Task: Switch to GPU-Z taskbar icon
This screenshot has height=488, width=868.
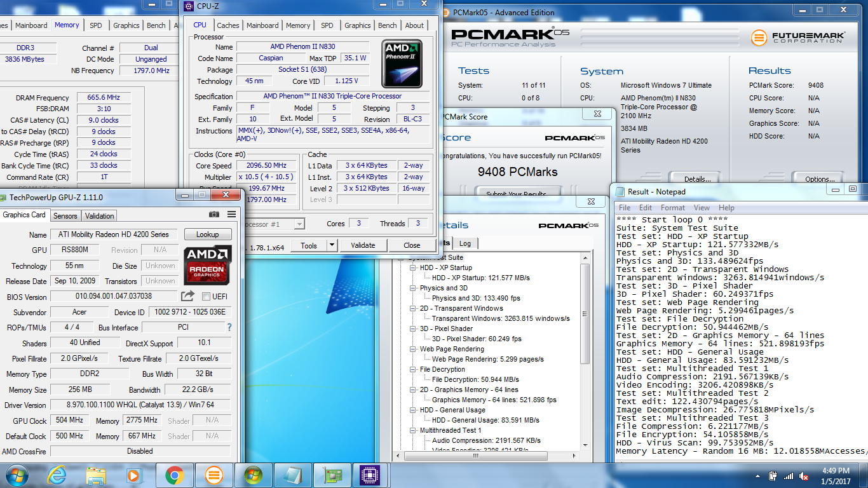Action: coord(332,475)
